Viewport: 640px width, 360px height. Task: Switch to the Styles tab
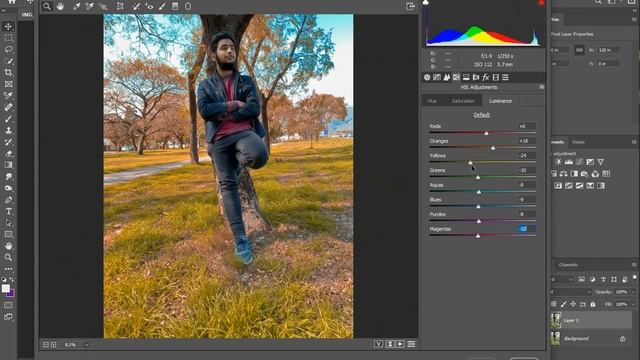point(578,142)
